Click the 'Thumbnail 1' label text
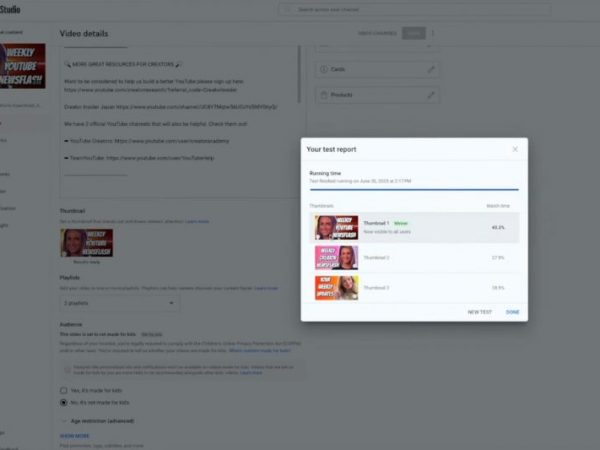Viewport: 600px width, 450px height. pos(376,223)
